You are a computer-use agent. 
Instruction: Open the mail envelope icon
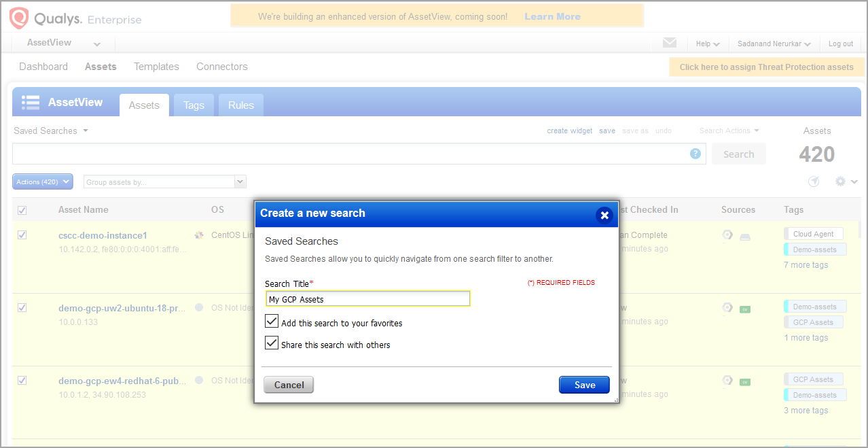(670, 43)
